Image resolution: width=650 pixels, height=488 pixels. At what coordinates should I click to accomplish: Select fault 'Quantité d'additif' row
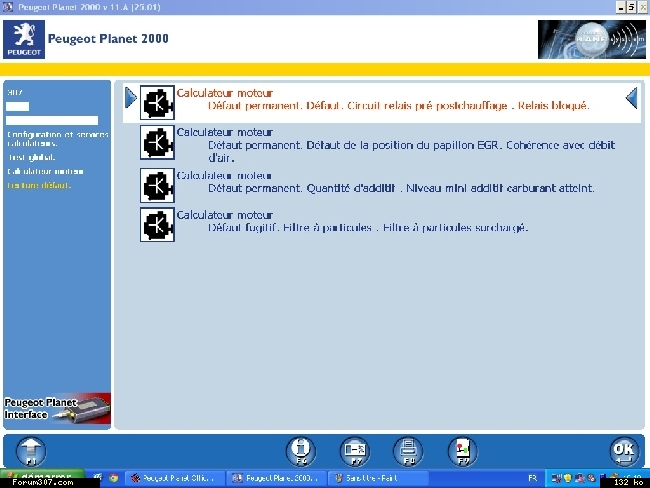(x=381, y=185)
